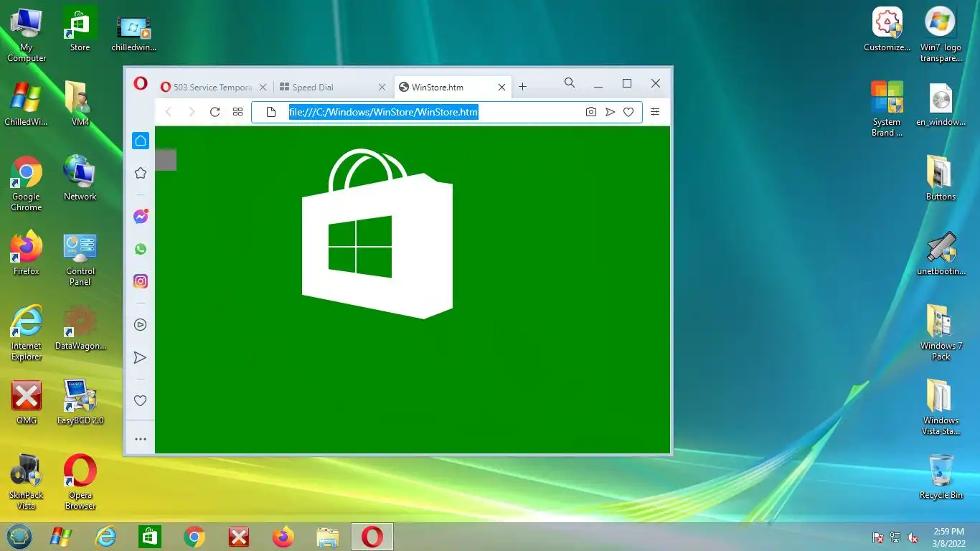Viewport: 980px width, 551px height.
Task: Select the Recycle Bin
Action: point(941,477)
